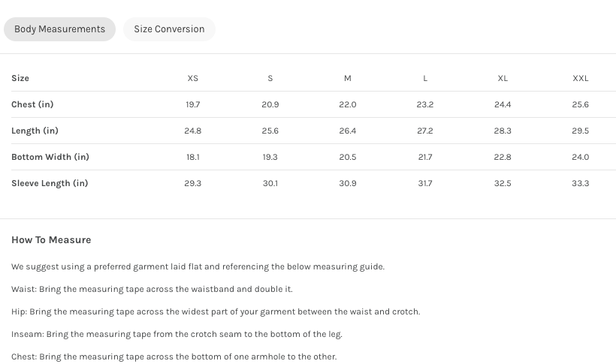Click the Inseam measuring instruction text

tap(177, 334)
